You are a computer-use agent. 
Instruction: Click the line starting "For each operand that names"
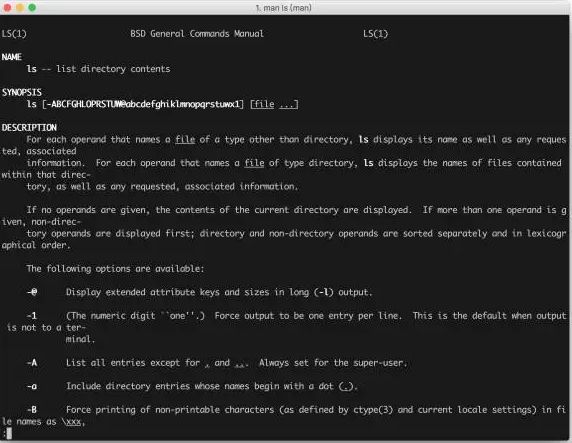(296, 139)
